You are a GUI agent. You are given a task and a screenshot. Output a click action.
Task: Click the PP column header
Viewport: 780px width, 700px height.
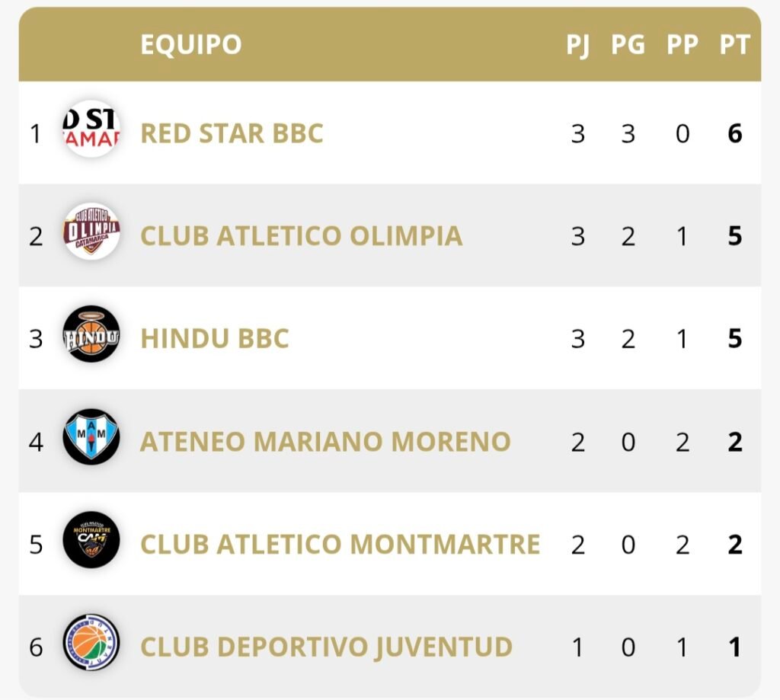pos(682,45)
